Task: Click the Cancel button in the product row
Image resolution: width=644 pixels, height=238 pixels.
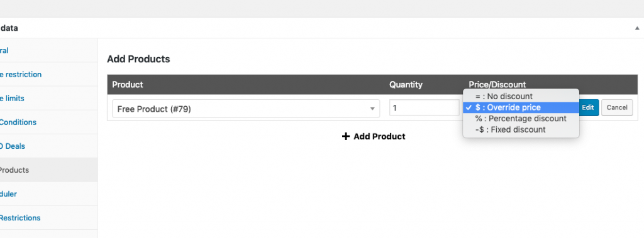Action: point(617,107)
